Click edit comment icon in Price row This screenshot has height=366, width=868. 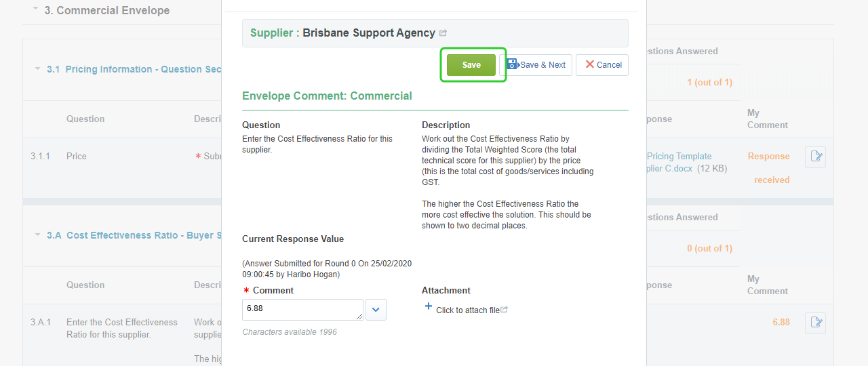click(x=814, y=157)
